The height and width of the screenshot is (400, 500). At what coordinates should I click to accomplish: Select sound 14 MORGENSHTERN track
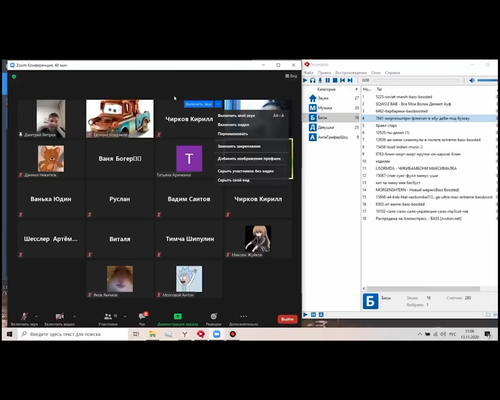pos(429,190)
